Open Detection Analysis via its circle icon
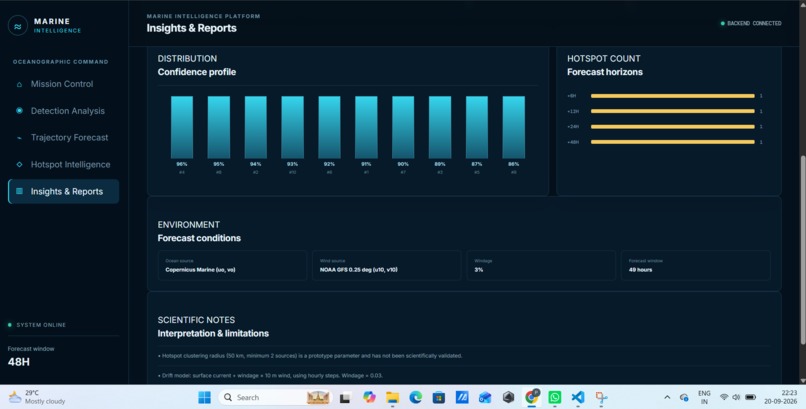Image resolution: width=806 pixels, height=409 pixels. point(20,111)
